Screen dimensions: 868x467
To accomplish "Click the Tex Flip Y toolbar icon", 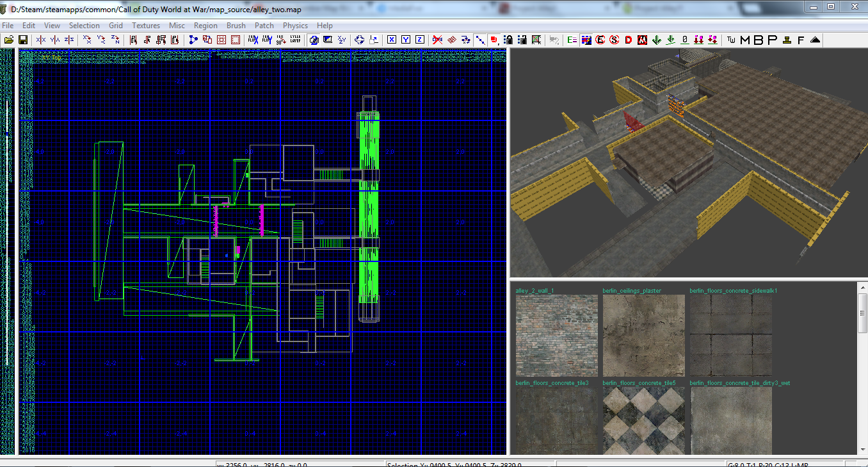I will pyautogui.click(x=266, y=40).
